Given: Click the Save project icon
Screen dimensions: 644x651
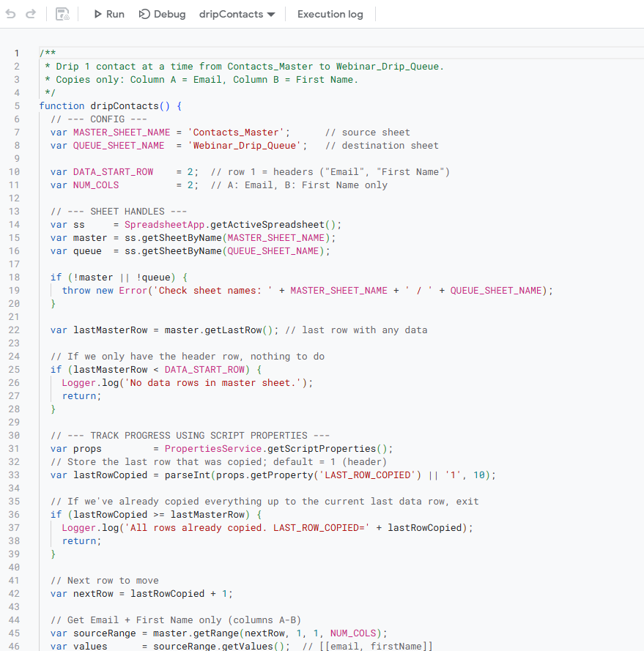Looking at the screenshot, I should 63,14.
